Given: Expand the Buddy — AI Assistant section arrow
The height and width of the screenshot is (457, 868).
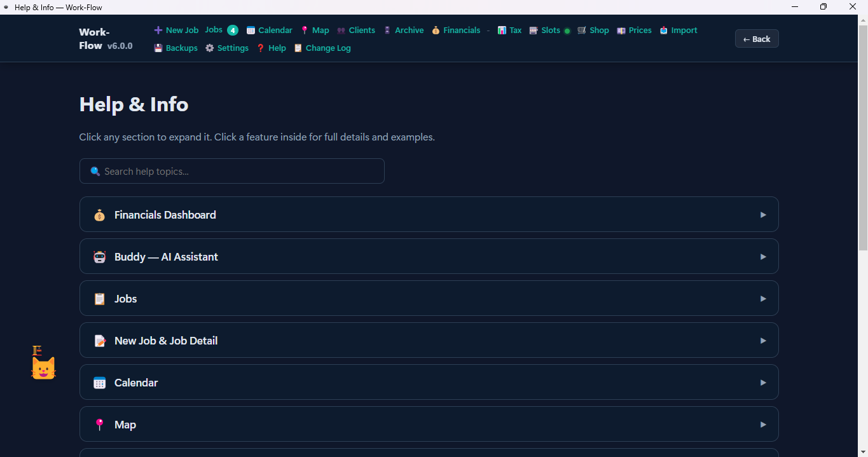Looking at the screenshot, I should click(763, 257).
